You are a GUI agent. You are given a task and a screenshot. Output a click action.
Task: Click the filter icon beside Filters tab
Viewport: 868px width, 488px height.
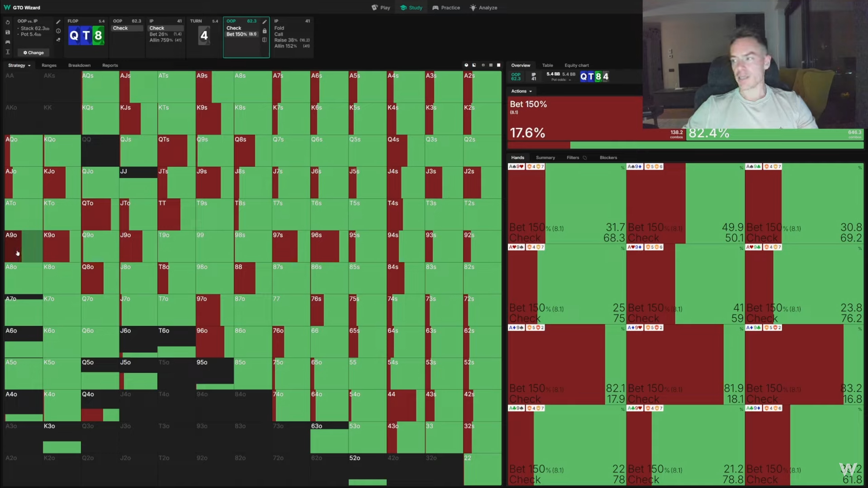585,158
